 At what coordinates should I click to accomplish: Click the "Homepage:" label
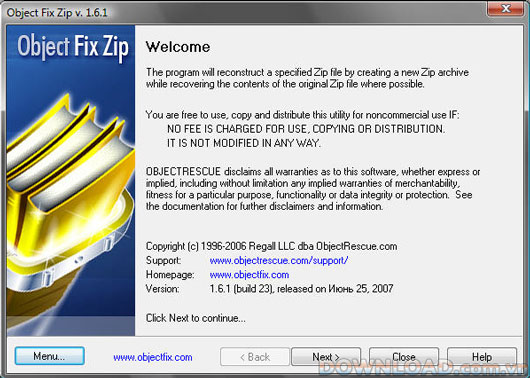pyautogui.click(x=170, y=275)
